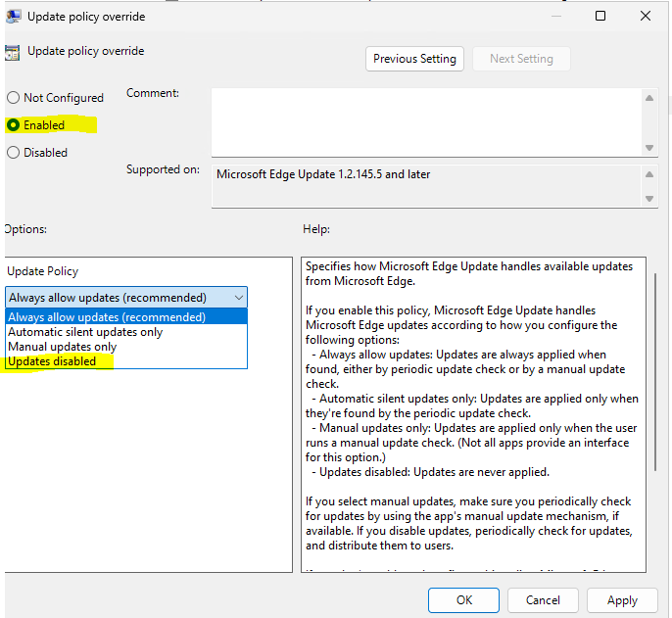
Task: Click 'Microsoft Edge Update 1.2.145.5 and later' text
Action: tap(323, 174)
